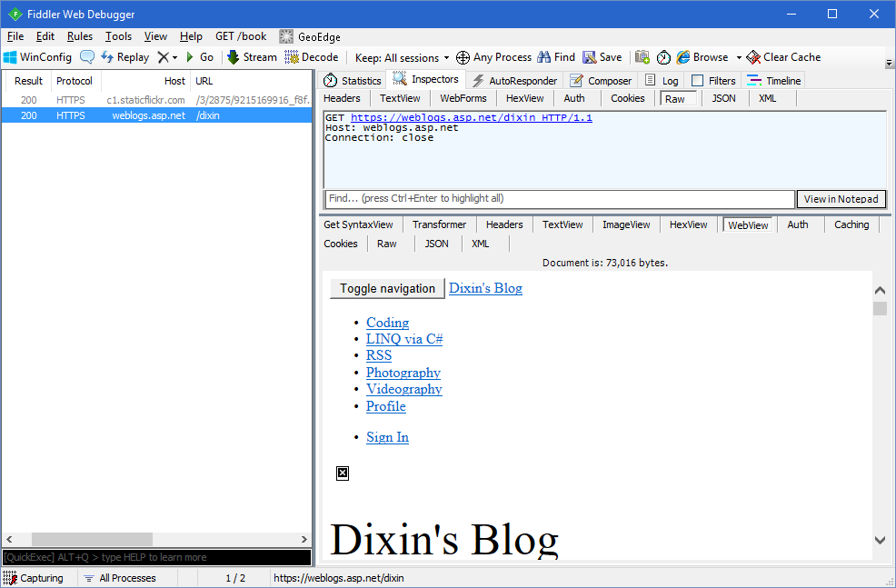Click the stopwatch timer toolbar icon
Image resolution: width=896 pixels, height=588 pixels.
coord(663,57)
